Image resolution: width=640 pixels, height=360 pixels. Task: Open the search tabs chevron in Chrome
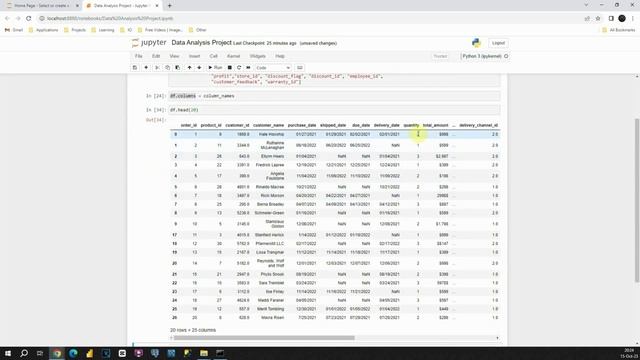tap(586, 5)
